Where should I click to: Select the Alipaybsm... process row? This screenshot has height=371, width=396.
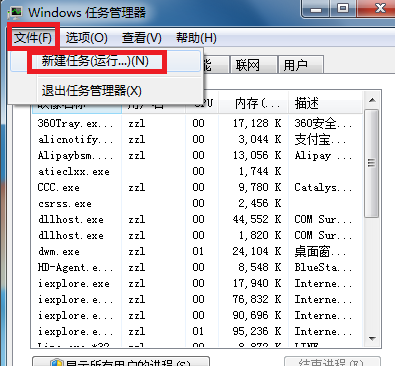197,155
